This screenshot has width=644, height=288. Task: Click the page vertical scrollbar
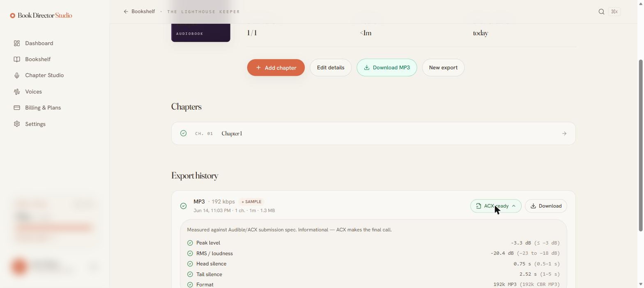tap(641, 145)
